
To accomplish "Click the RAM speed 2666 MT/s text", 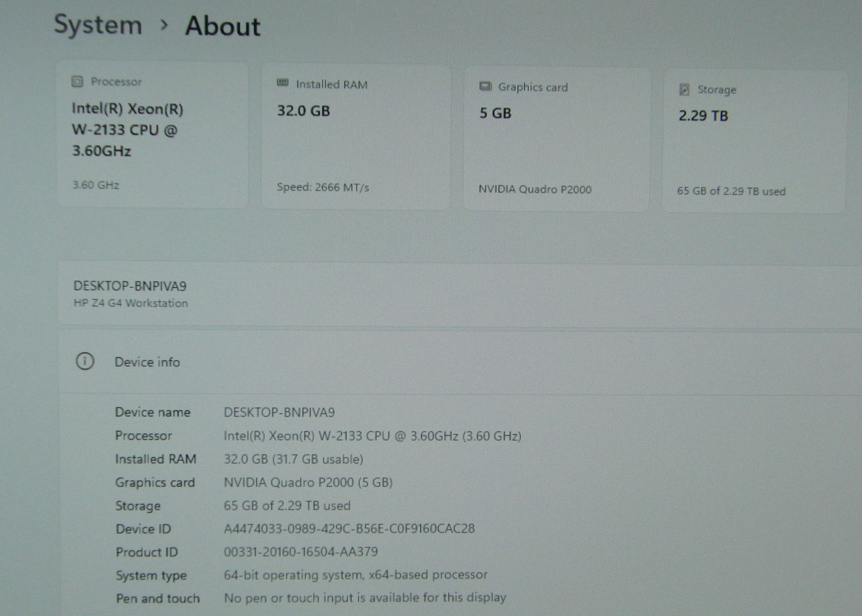I will pyautogui.click(x=323, y=188).
